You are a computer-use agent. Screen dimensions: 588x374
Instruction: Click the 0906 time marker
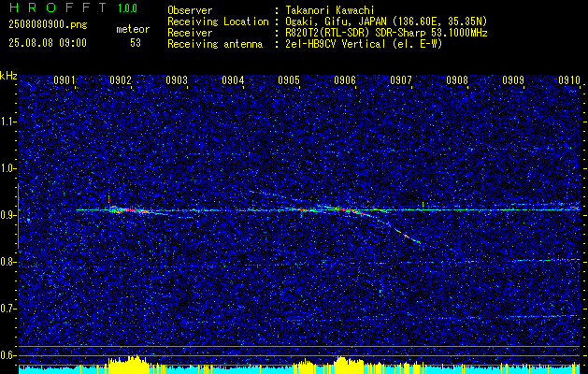(x=345, y=80)
